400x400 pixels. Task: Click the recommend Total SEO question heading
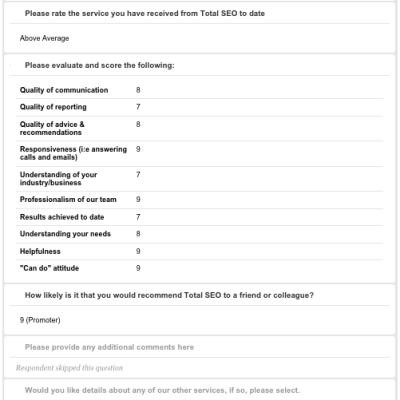point(169,295)
